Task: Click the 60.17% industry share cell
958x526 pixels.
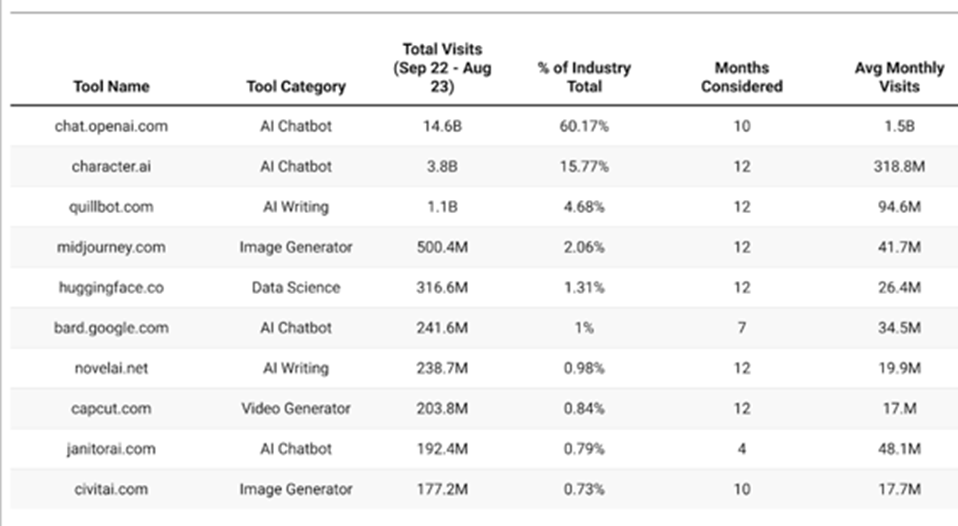Action: tap(584, 126)
